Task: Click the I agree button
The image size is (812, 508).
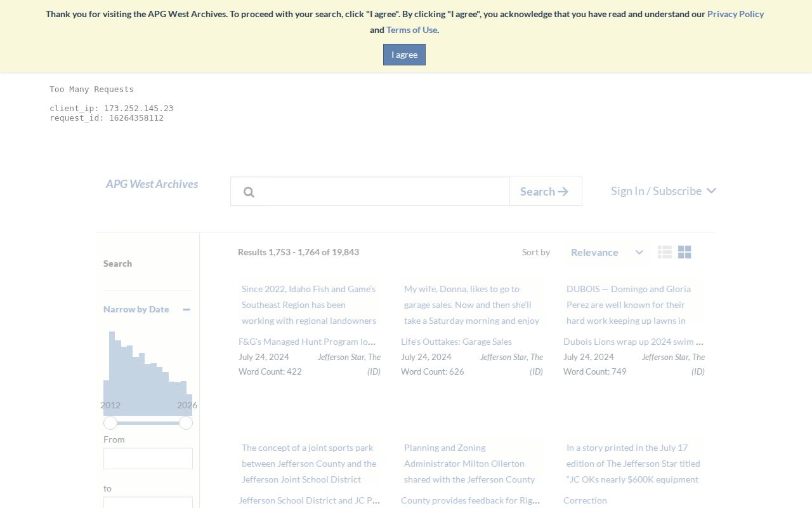Action: pyautogui.click(x=404, y=55)
